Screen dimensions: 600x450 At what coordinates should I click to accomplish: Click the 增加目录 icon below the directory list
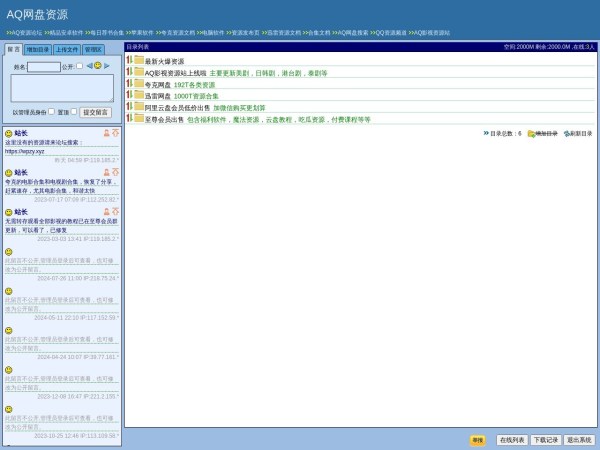532,133
